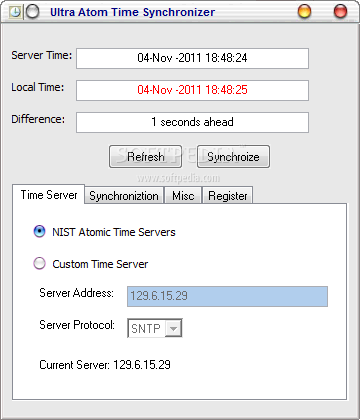Screen dimensions: 360x420
Task: Click the Server Address: label
Action: 76,293
